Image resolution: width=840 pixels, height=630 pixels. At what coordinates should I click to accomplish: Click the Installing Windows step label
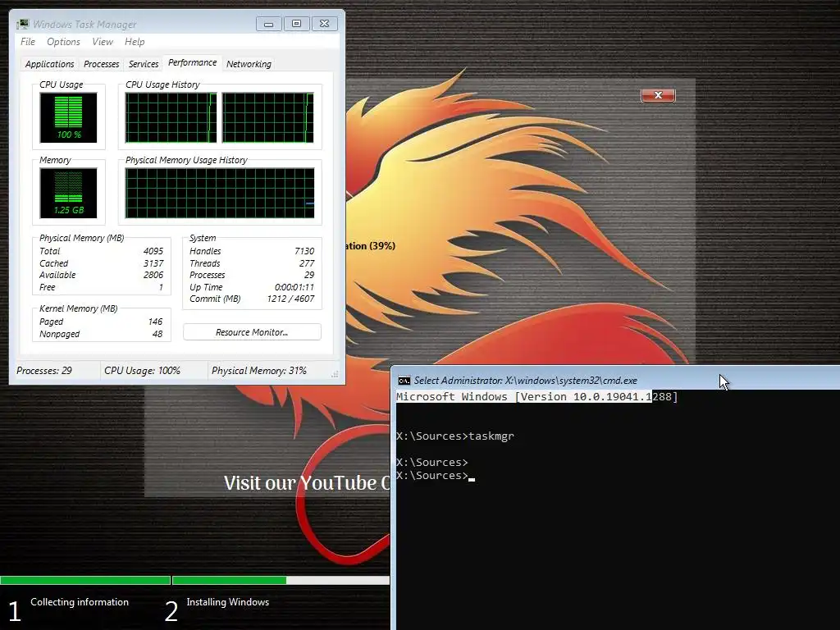(x=228, y=602)
